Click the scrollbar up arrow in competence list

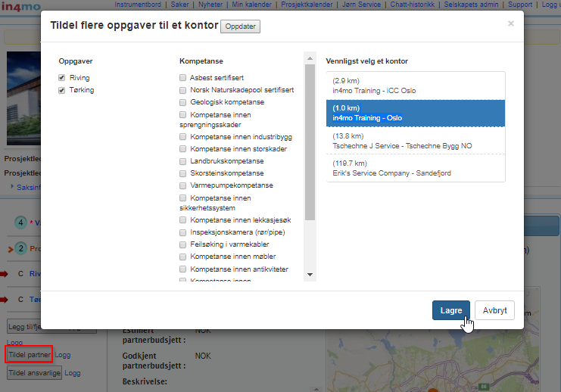point(309,57)
